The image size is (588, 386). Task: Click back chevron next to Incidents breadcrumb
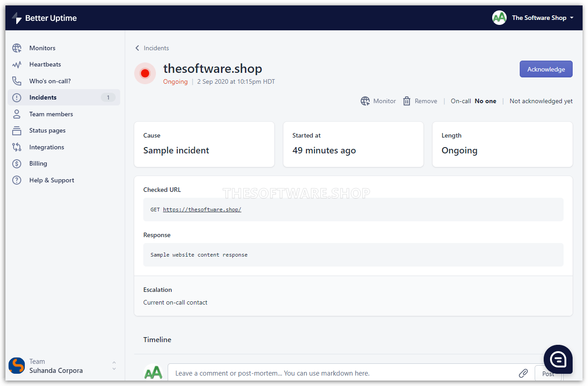point(137,48)
